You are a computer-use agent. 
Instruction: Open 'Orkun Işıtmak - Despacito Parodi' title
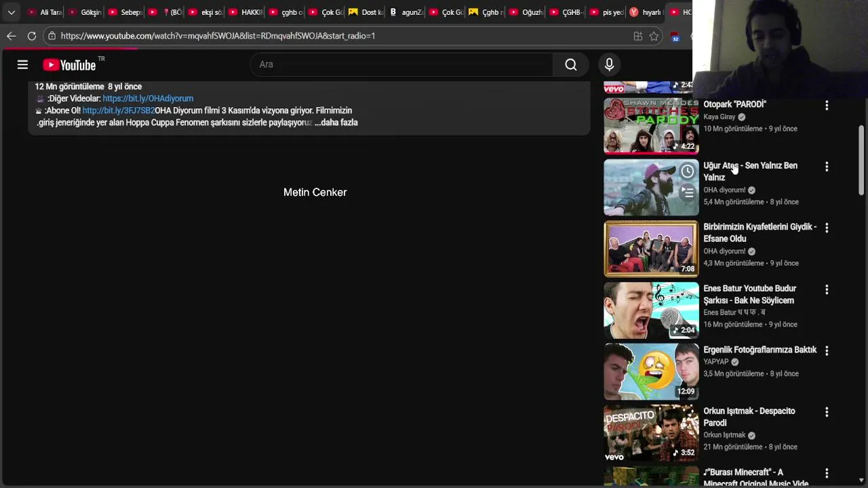749,417
